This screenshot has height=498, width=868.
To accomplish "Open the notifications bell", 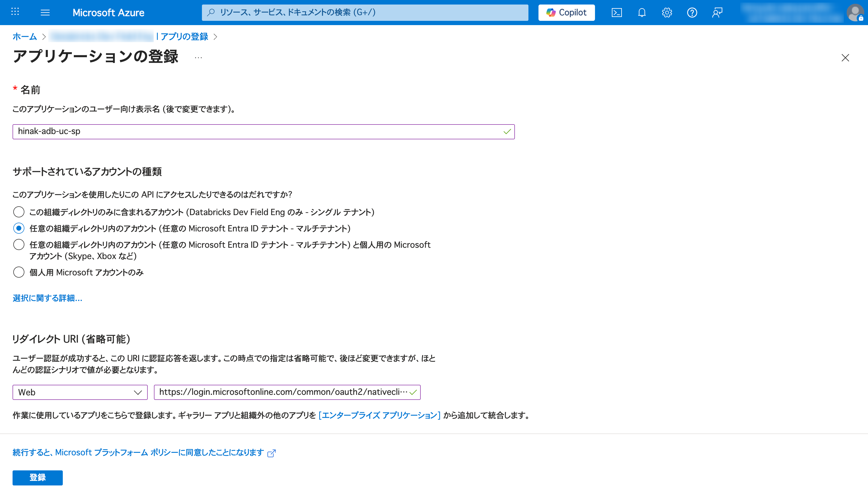I will click(x=641, y=13).
